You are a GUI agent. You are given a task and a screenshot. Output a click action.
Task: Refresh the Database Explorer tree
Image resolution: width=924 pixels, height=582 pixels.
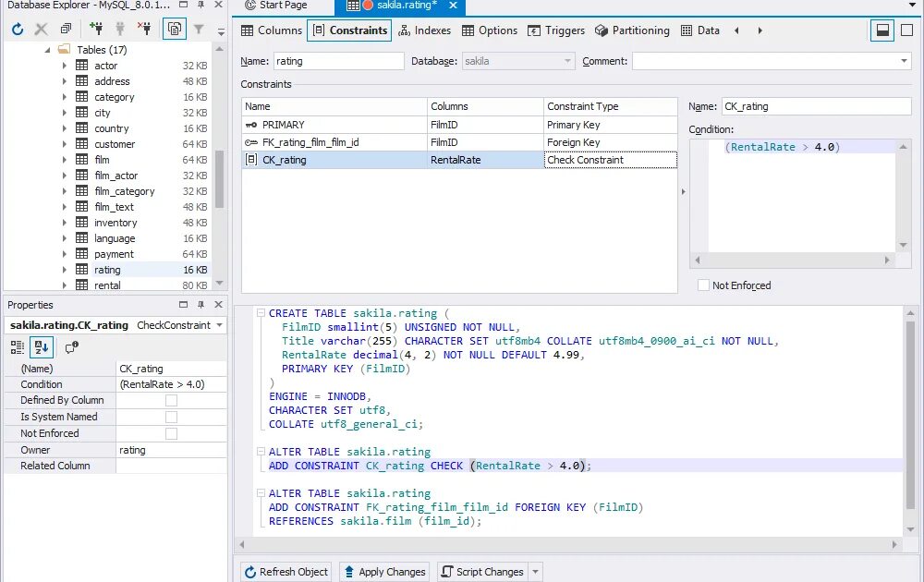coord(17,30)
